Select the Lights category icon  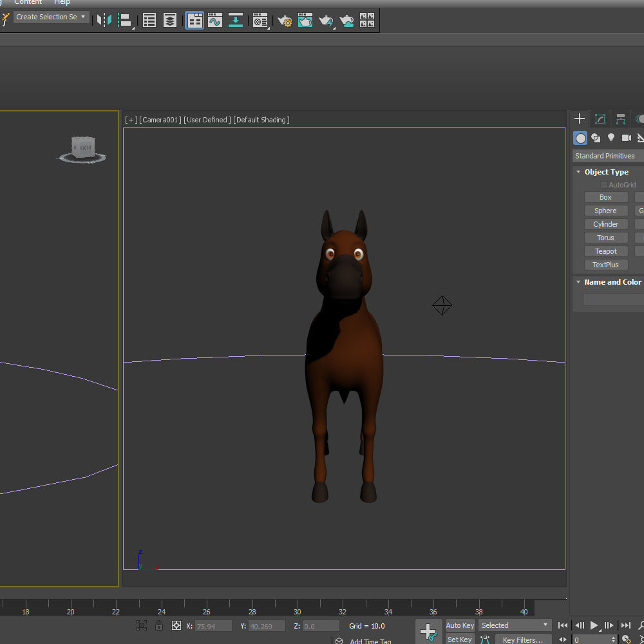pyautogui.click(x=611, y=138)
